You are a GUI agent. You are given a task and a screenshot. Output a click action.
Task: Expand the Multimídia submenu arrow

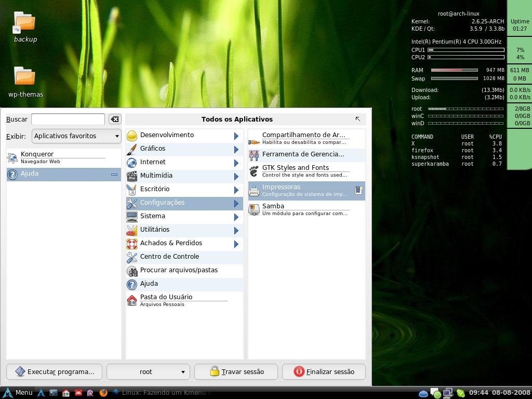236,177
